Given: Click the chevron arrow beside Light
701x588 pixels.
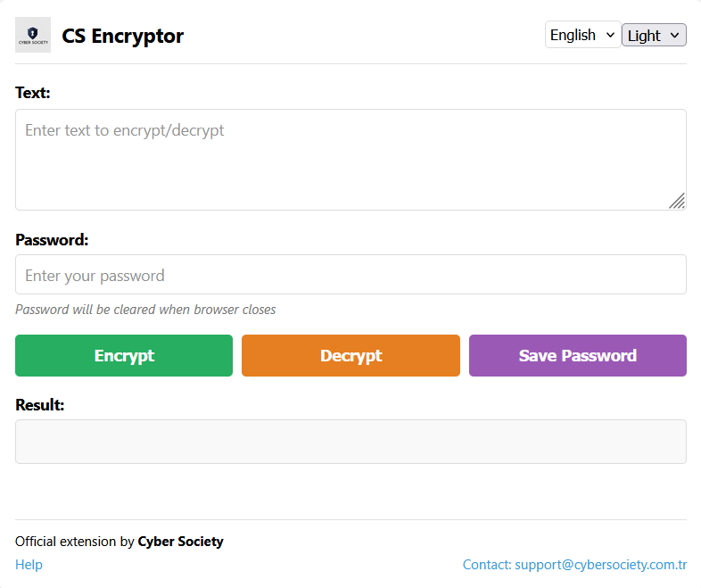Looking at the screenshot, I should [x=674, y=35].
